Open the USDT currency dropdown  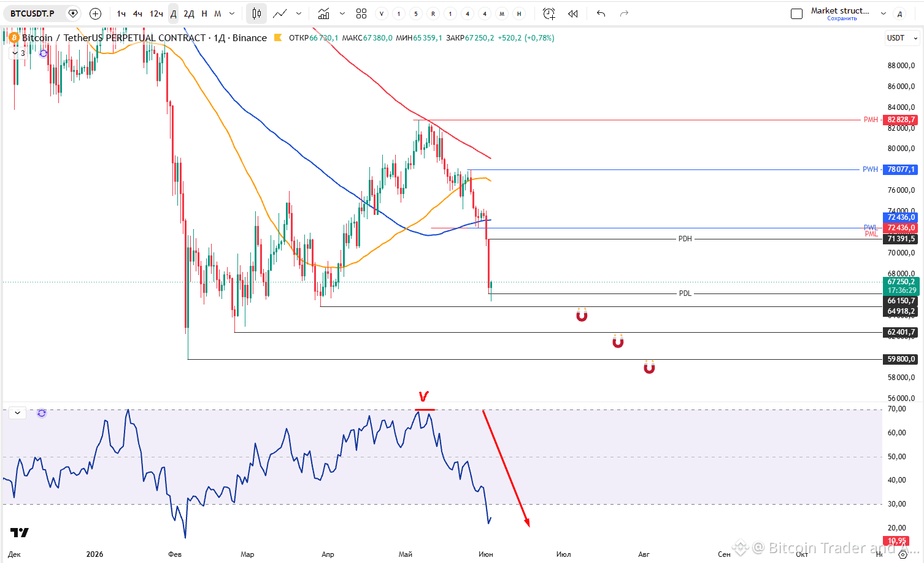tap(902, 38)
